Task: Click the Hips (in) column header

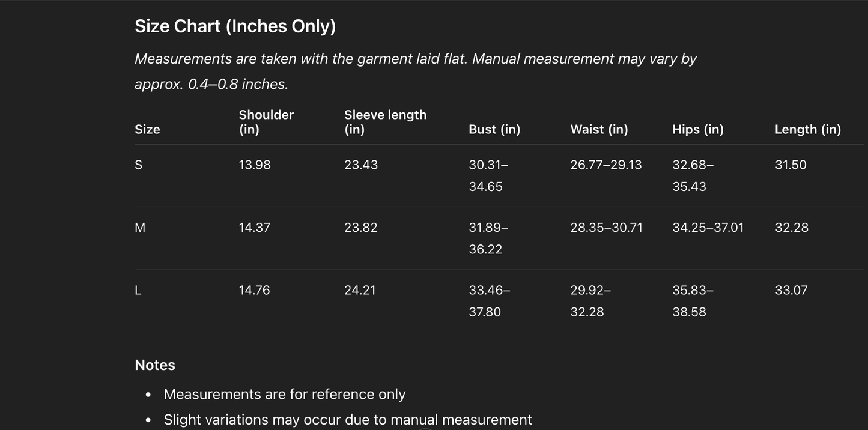Action: (x=697, y=129)
